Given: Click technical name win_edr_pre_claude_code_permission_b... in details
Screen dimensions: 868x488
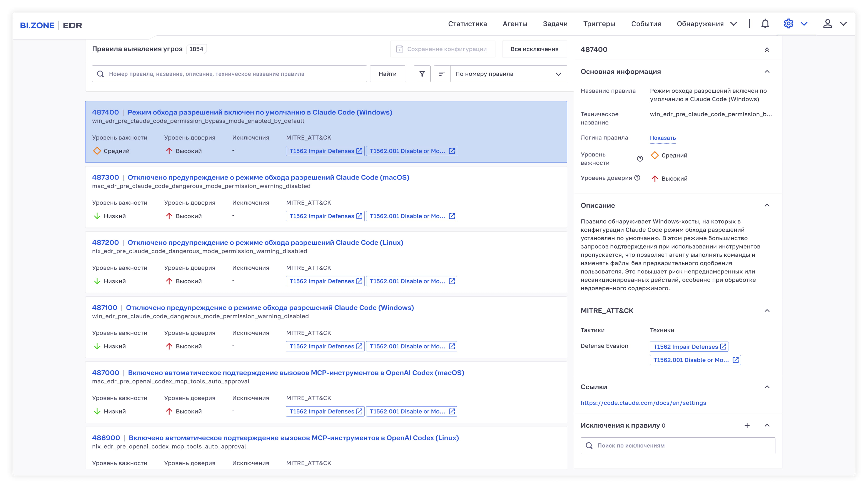Looking at the screenshot, I should (x=711, y=114).
